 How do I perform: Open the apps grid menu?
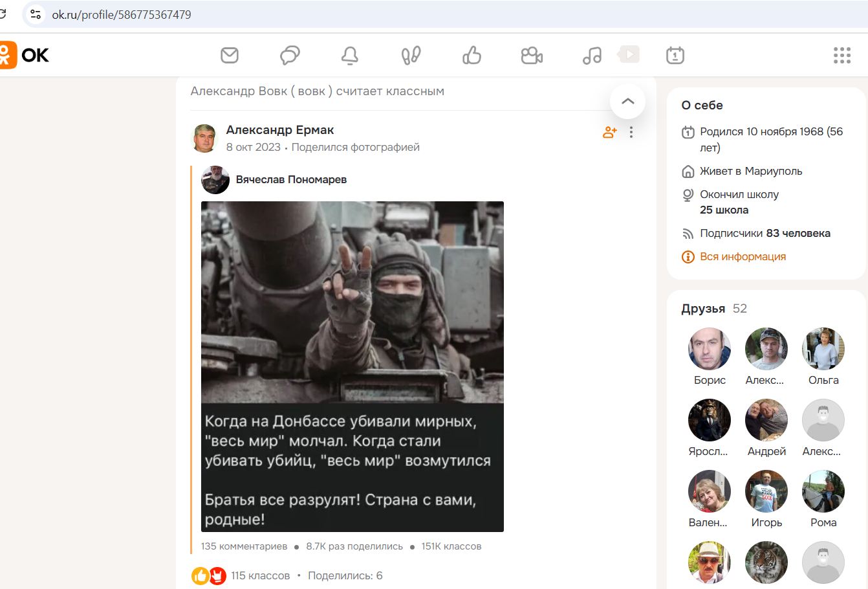pos(841,56)
